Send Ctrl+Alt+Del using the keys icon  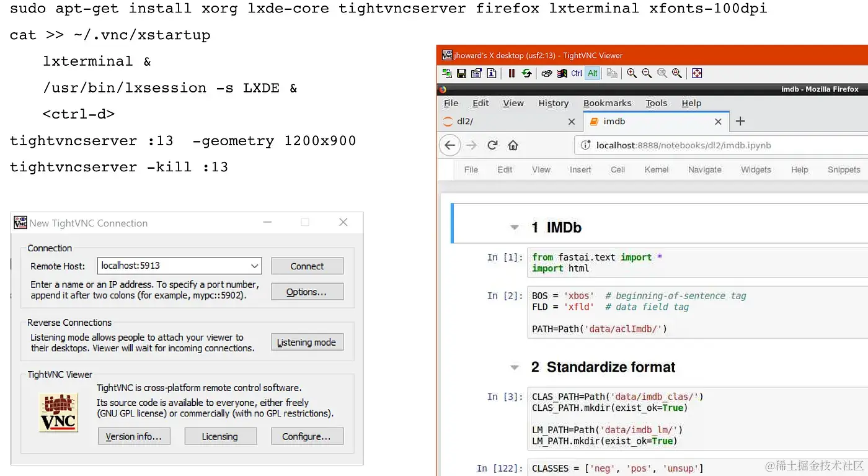tap(547, 73)
